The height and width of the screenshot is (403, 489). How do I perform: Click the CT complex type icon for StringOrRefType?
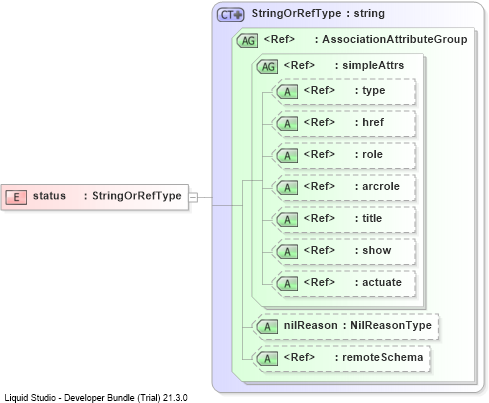[231, 15]
